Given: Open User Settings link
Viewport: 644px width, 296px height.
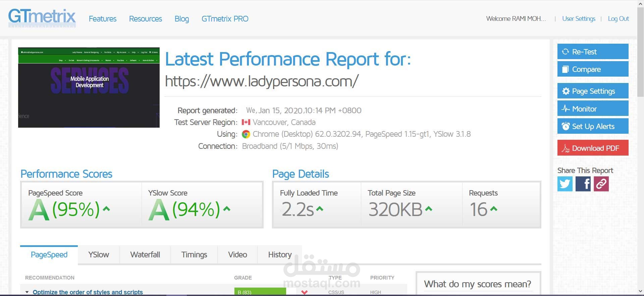Looking at the screenshot, I should click(x=579, y=19).
